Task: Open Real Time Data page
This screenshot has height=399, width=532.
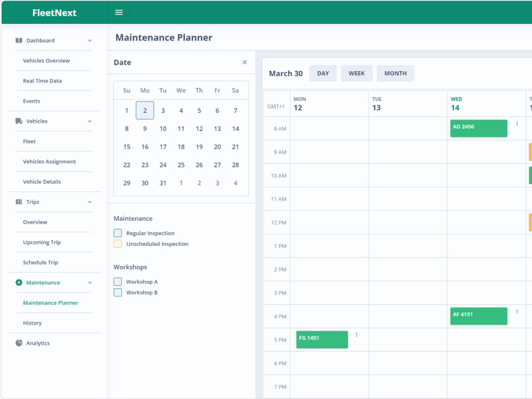Action: [x=43, y=81]
